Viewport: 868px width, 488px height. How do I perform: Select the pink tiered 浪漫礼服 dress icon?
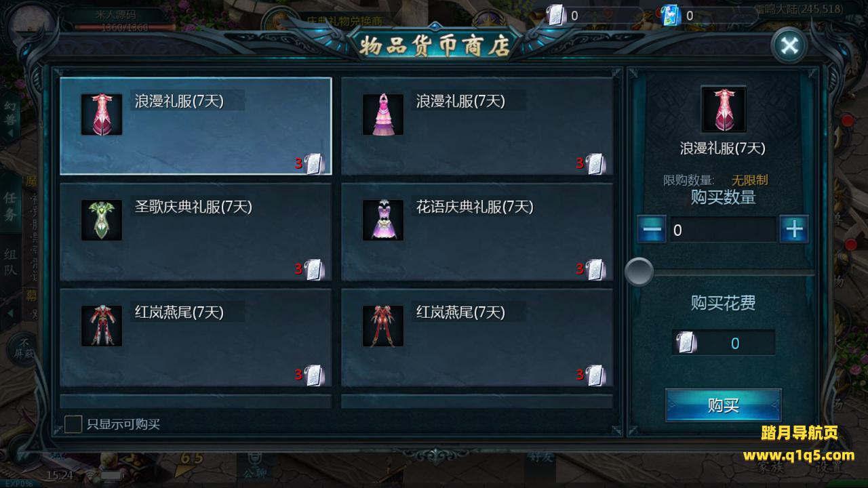[383, 115]
